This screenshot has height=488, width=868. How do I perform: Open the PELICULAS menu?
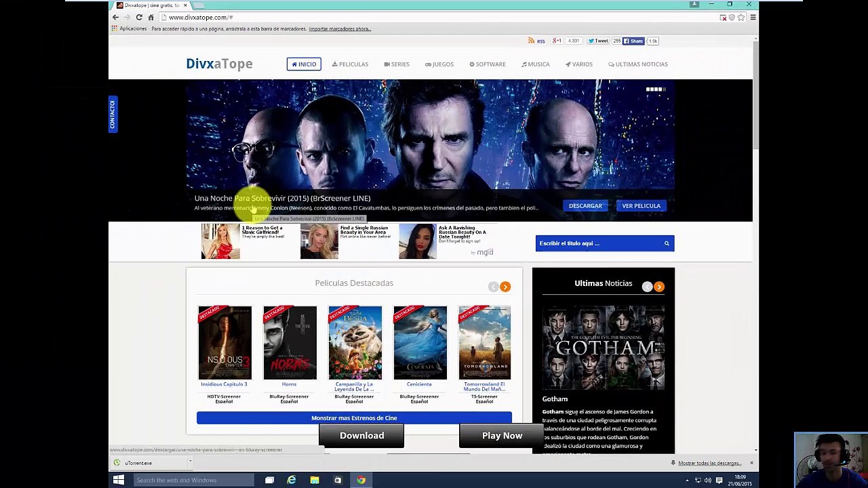350,64
